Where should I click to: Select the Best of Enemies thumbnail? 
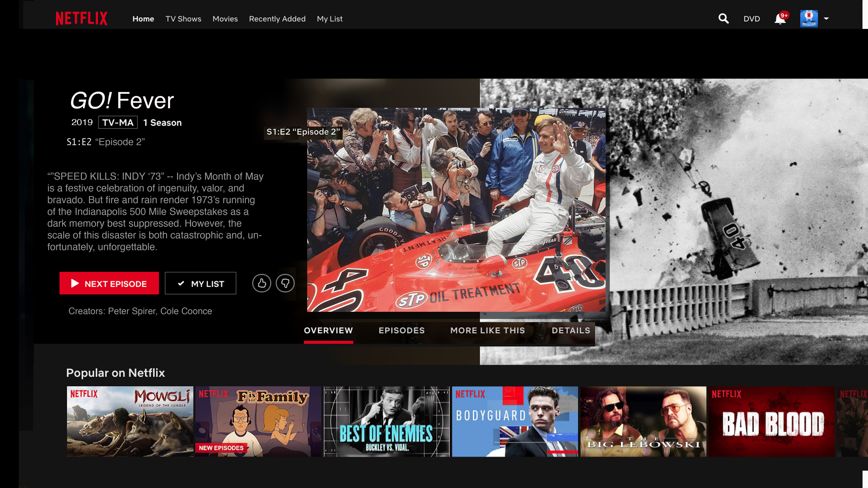click(x=386, y=421)
